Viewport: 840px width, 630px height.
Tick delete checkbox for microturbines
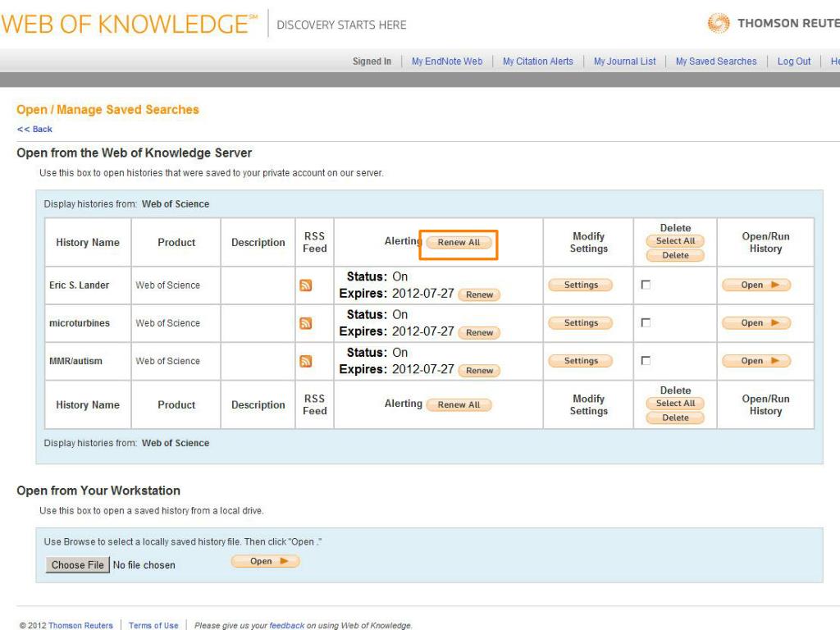click(646, 322)
